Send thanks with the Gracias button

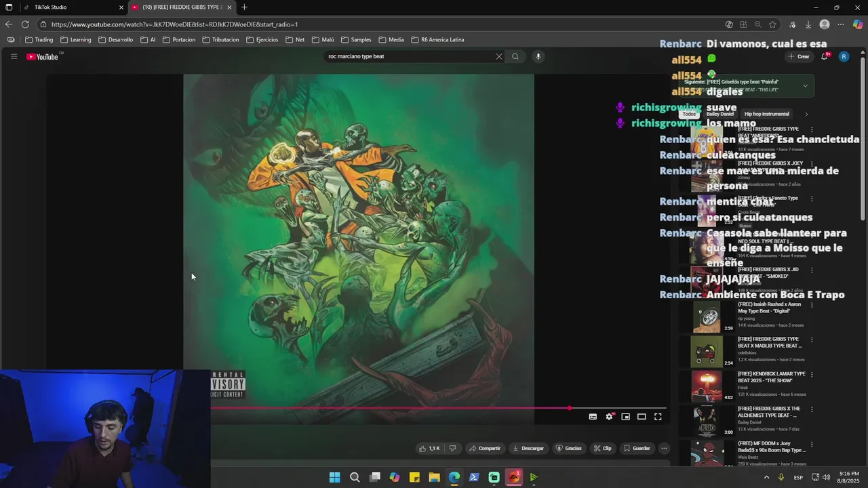tap(569, 448)
